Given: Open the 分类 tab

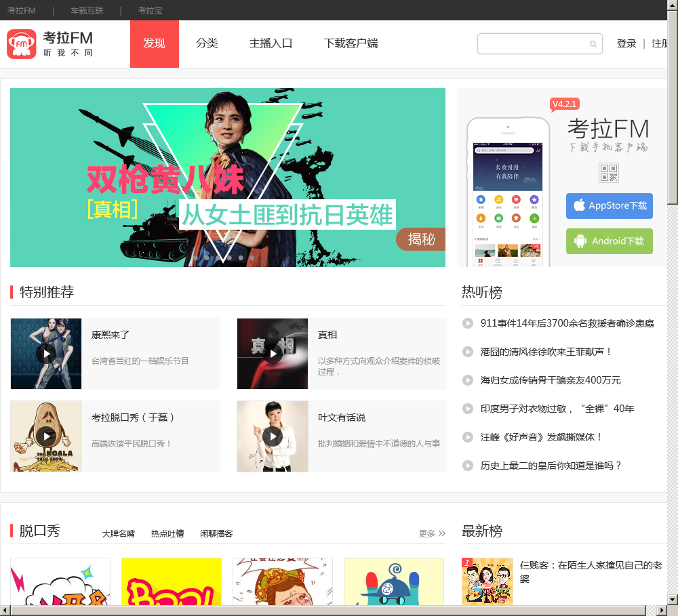Looking at the screenshot, I should coord(207,43).
